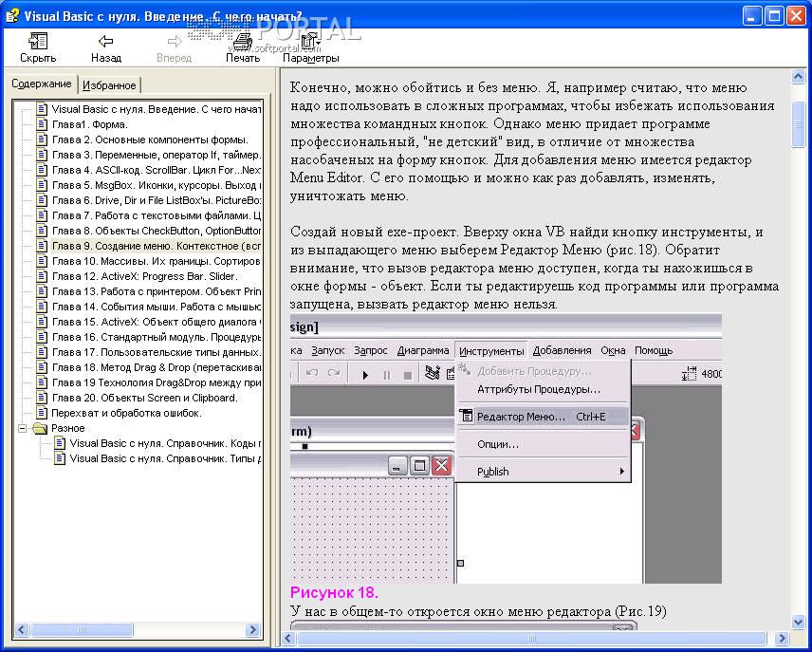The height and width of the screenshot is (652, 812).
Task: Open Visual Basic с нуля. Введение topic
Action: 156,109
